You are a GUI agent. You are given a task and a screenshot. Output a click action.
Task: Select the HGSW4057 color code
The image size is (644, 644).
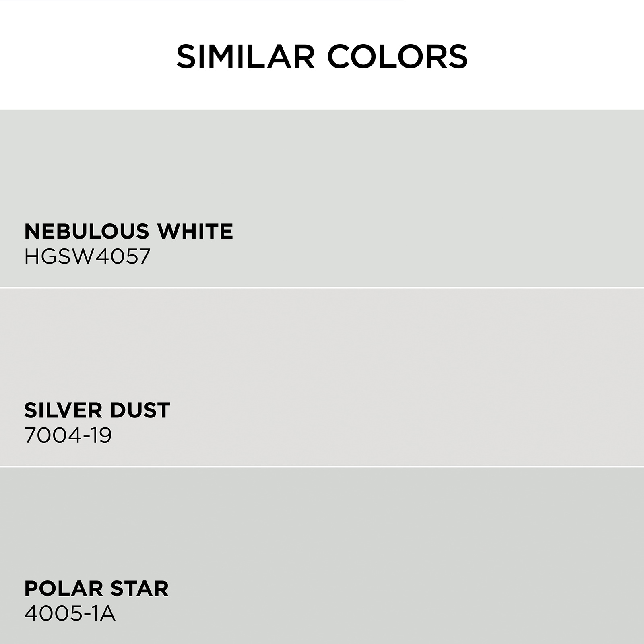coord(87,256)
